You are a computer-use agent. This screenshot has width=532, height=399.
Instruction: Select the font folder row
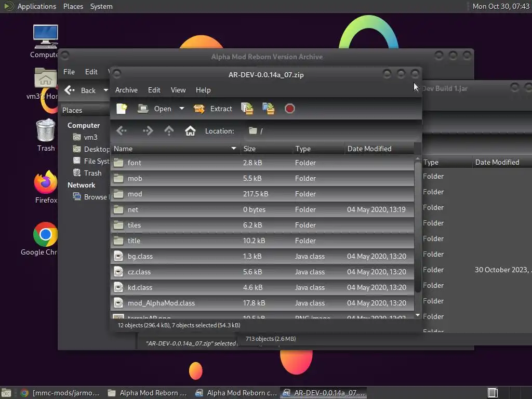point(262,163)
